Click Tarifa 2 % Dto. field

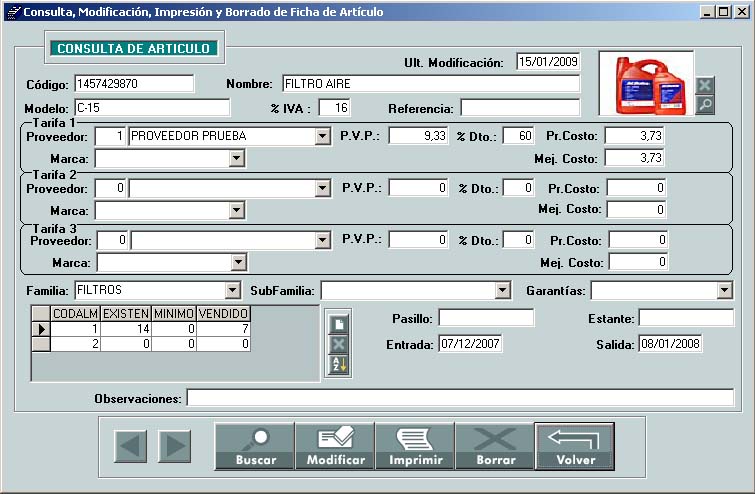518,188
